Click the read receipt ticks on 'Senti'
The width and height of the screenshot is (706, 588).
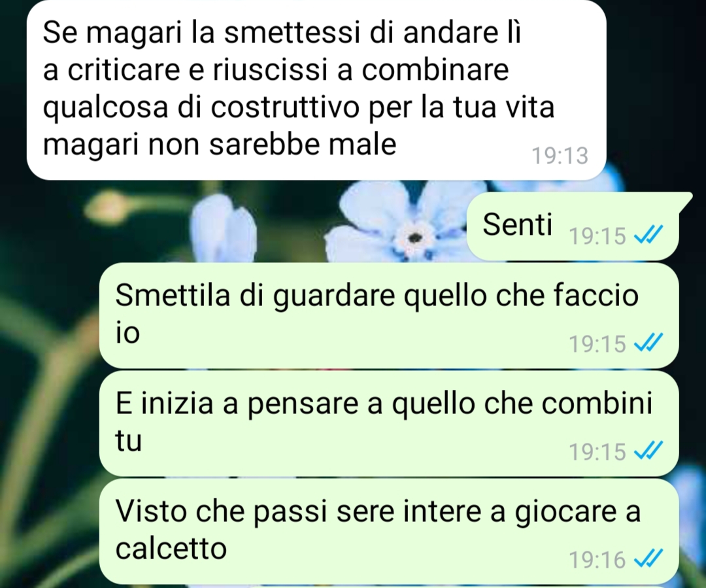click(648, 235)
